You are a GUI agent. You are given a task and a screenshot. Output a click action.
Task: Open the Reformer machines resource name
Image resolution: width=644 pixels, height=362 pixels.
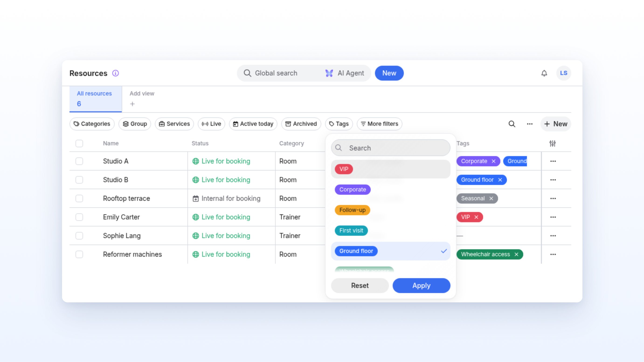click(x=132, y=254)
